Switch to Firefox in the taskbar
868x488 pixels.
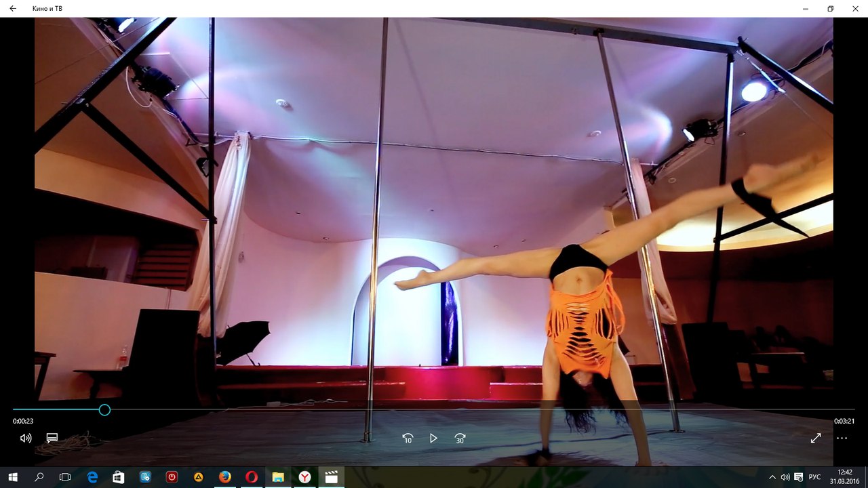[x=225, y=477]
